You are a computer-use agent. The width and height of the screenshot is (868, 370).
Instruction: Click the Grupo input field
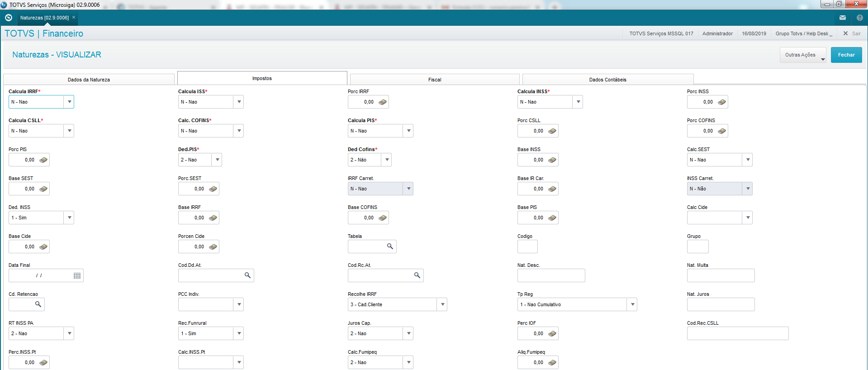pyautogui.click(x=698, y=247)
